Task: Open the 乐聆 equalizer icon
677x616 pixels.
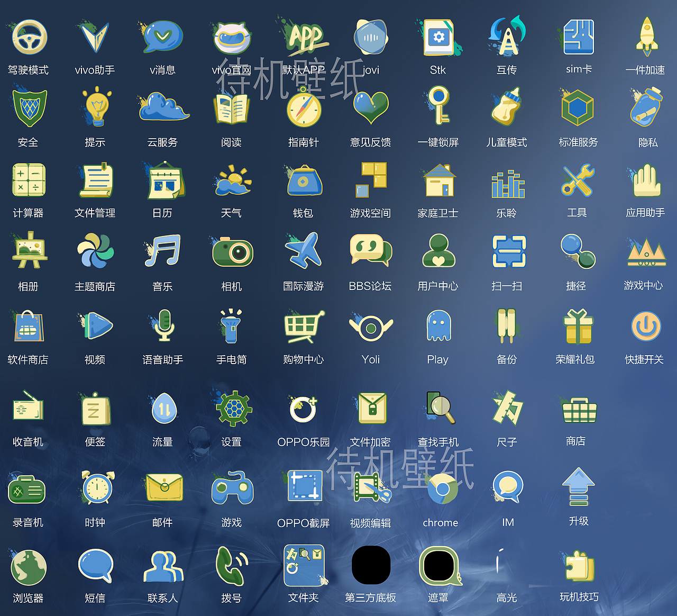Action: click(x=508, y=184)
